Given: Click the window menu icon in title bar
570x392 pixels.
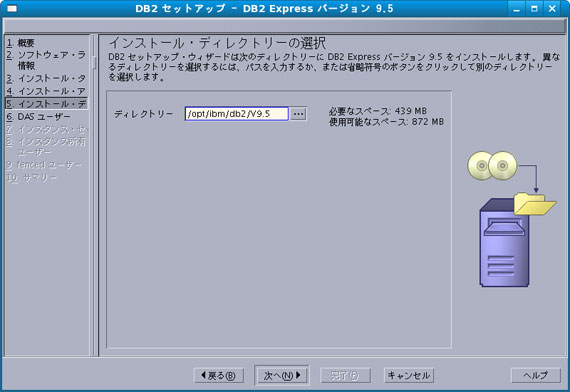Looking at the screenshot, I should point(12,8).
